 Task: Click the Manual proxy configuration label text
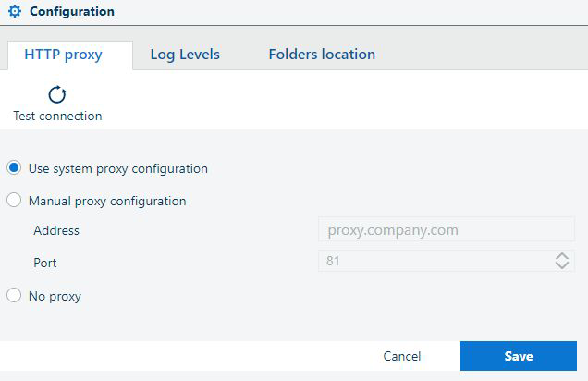pos(107,201)
